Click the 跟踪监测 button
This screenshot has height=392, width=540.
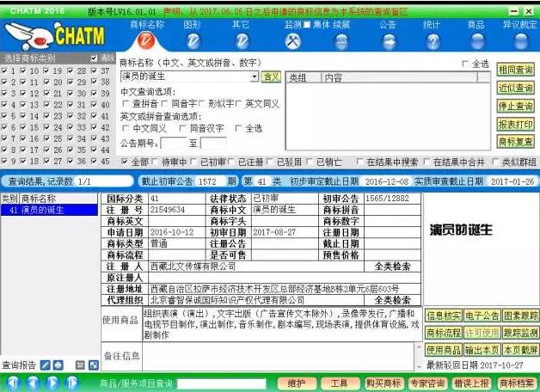pyautogui.click(x=520, y=333)
